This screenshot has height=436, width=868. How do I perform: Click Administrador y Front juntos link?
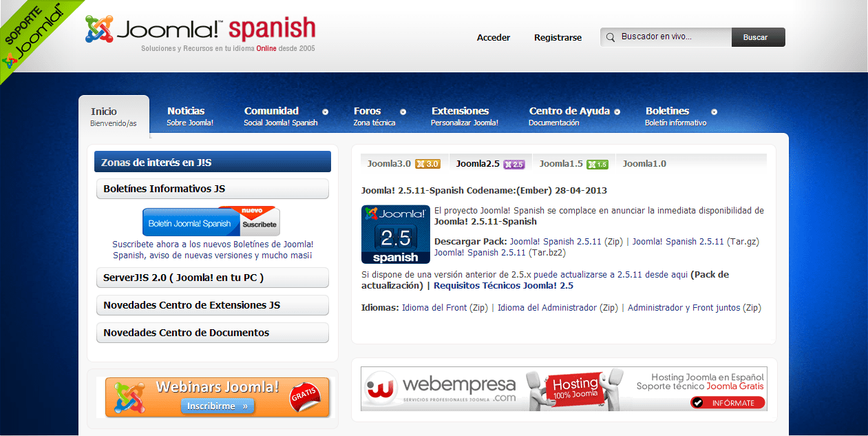click(x=695, y=308)
